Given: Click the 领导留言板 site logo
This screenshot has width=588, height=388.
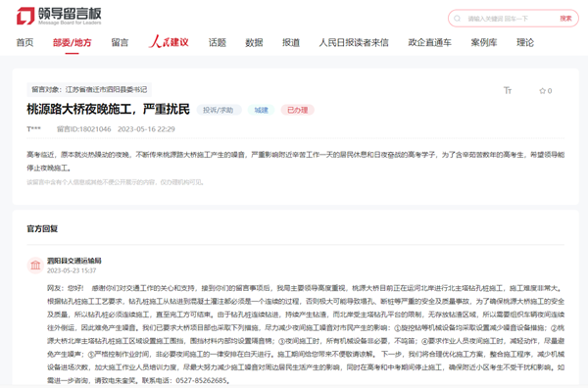Looking at the screenshot, I should 59,16.
